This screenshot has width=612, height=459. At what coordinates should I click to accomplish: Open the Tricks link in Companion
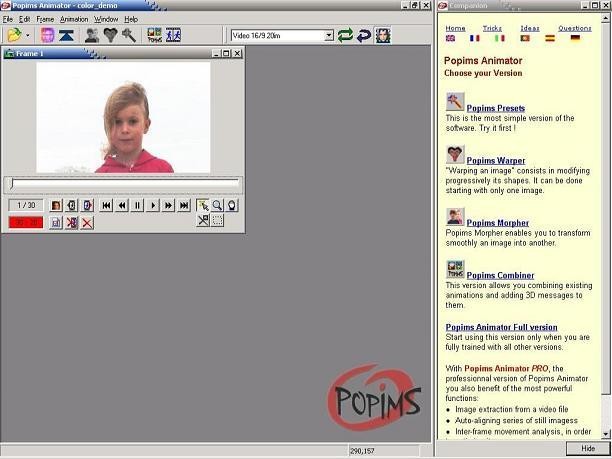coord(492,28)
